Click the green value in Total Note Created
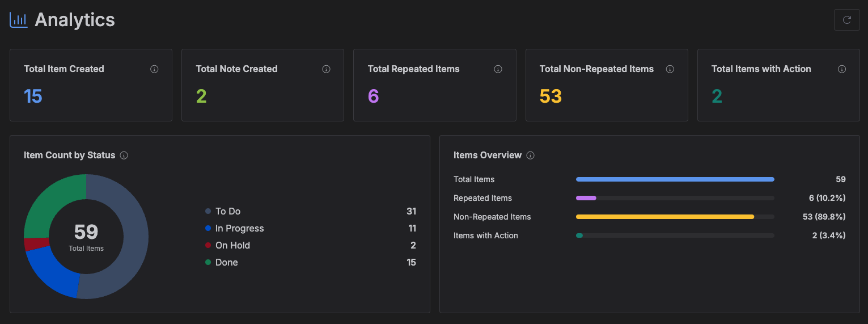This screenshot has height=324, width=868. [x=201, y=96]
